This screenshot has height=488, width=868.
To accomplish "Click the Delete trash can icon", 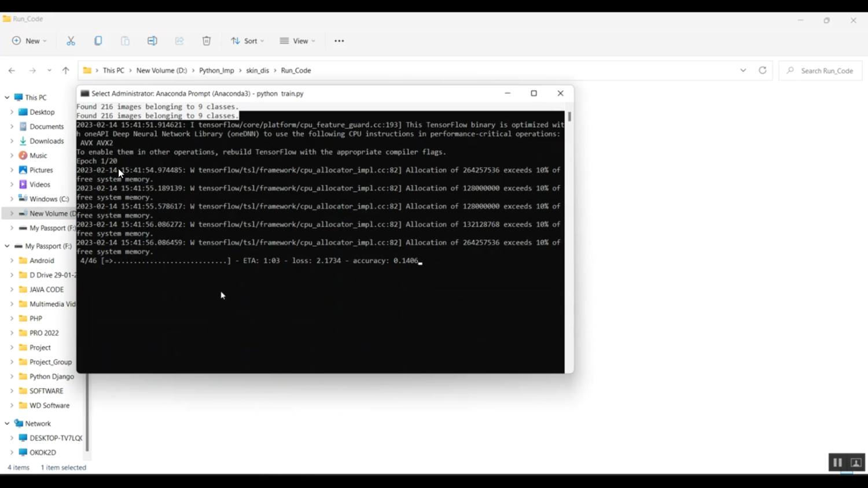I will coord(207,41).
